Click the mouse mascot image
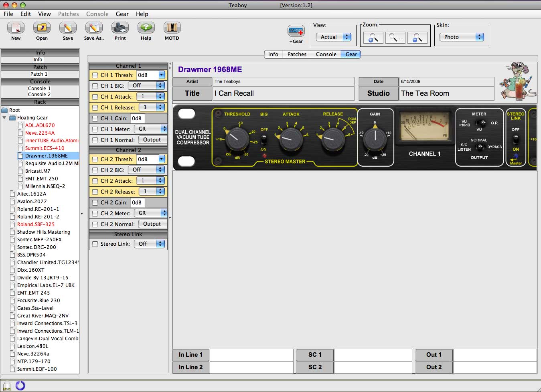 517,81
